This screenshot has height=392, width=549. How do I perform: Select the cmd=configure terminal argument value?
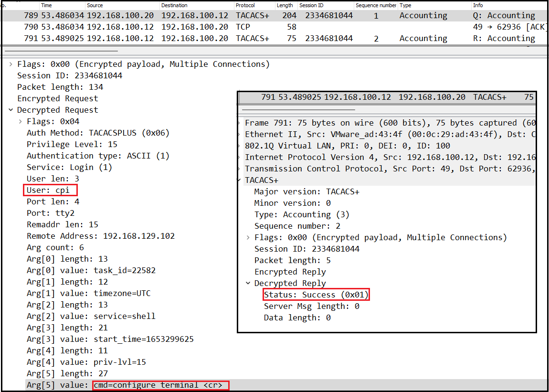click(160, 385)
